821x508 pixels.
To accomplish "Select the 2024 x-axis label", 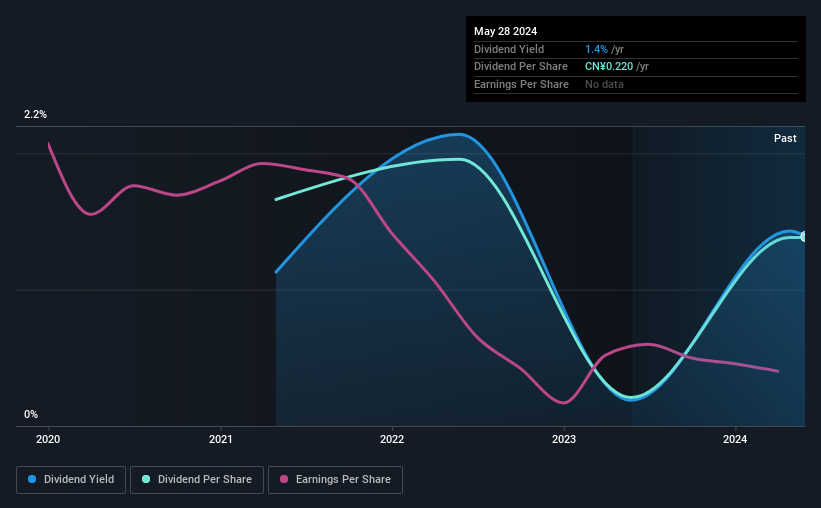I will point(735,439).
